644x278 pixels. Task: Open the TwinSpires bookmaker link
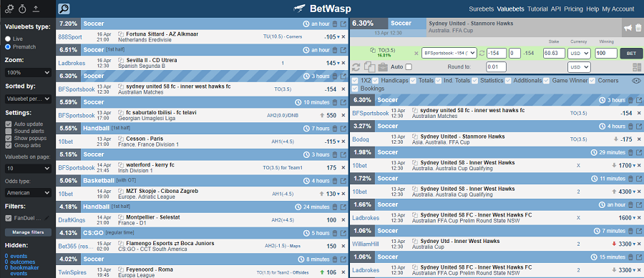tap(72, 272)
